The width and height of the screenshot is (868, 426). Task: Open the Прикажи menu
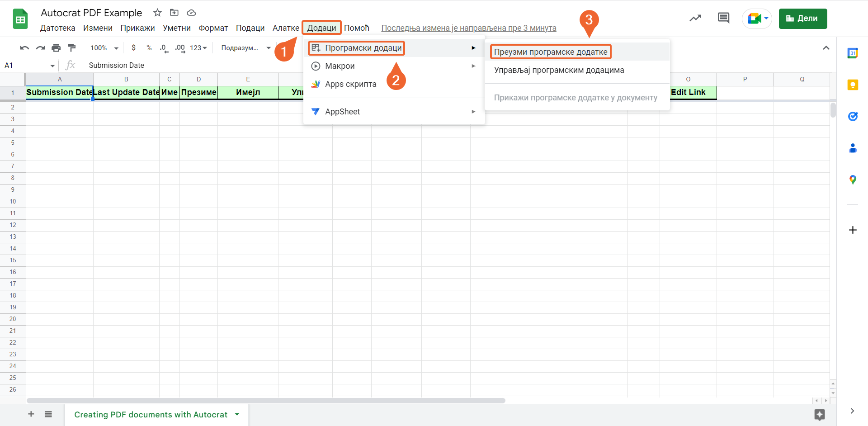tap(137, 28)
